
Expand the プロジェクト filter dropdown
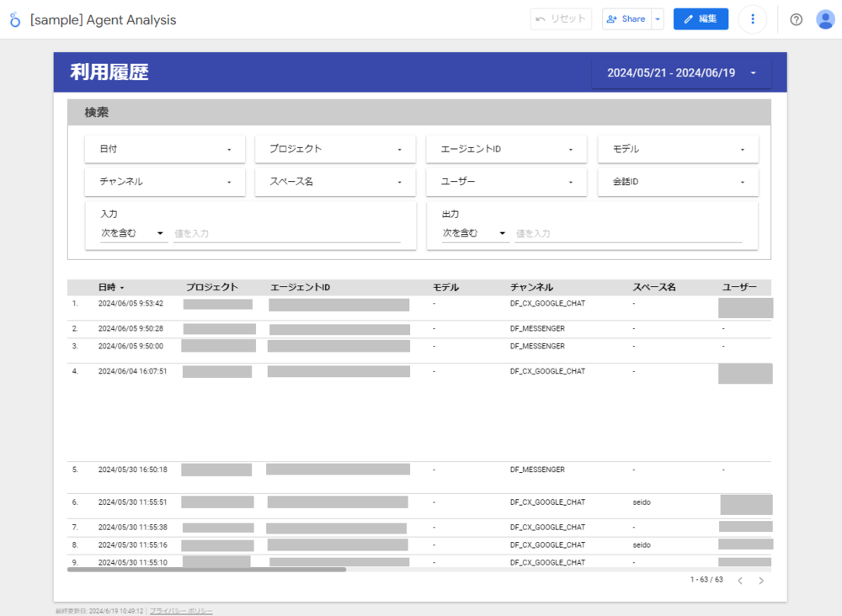pos(335,149)
